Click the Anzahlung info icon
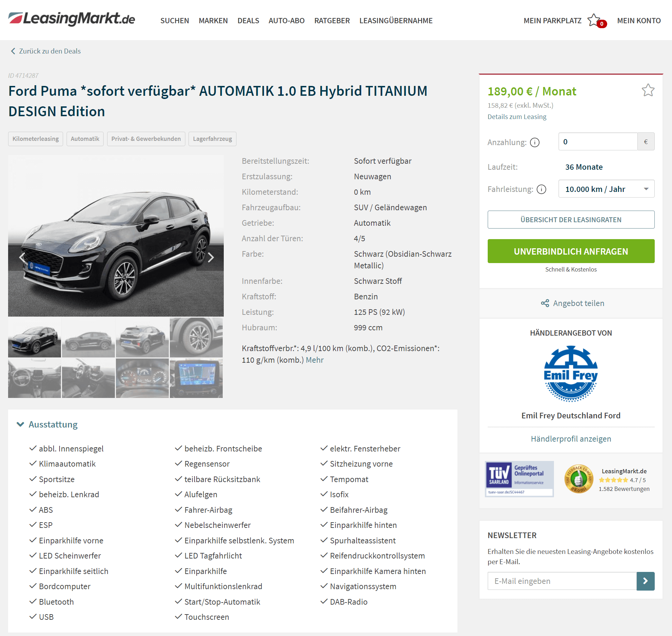The height and width of the screenshot is (636, 672). (x=535, y=142)
